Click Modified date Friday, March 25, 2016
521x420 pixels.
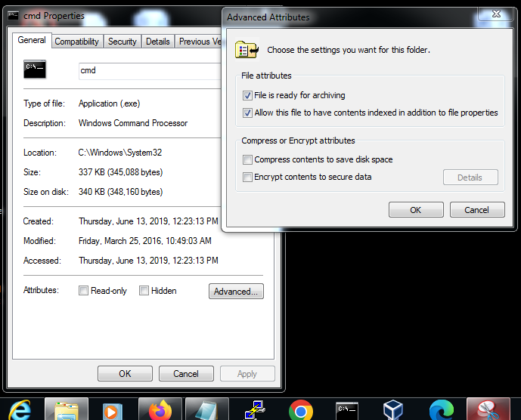(x=145, y=241)
